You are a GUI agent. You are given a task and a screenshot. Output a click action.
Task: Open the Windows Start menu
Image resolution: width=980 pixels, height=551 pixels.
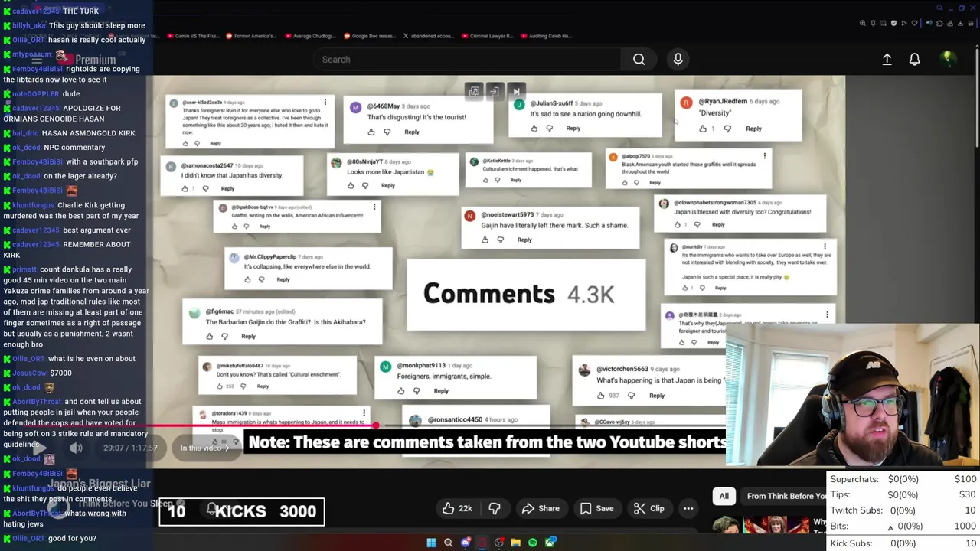click(431, 543)
